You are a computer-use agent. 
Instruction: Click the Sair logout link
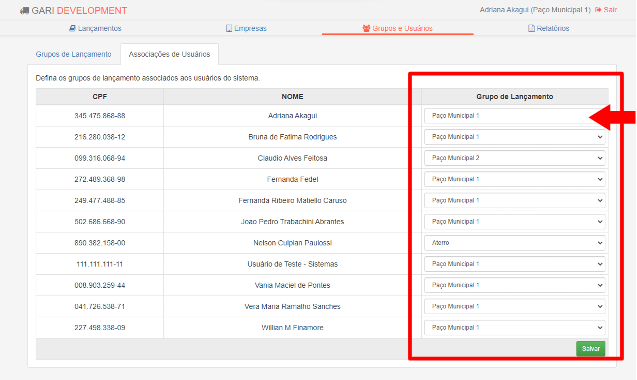606,10
